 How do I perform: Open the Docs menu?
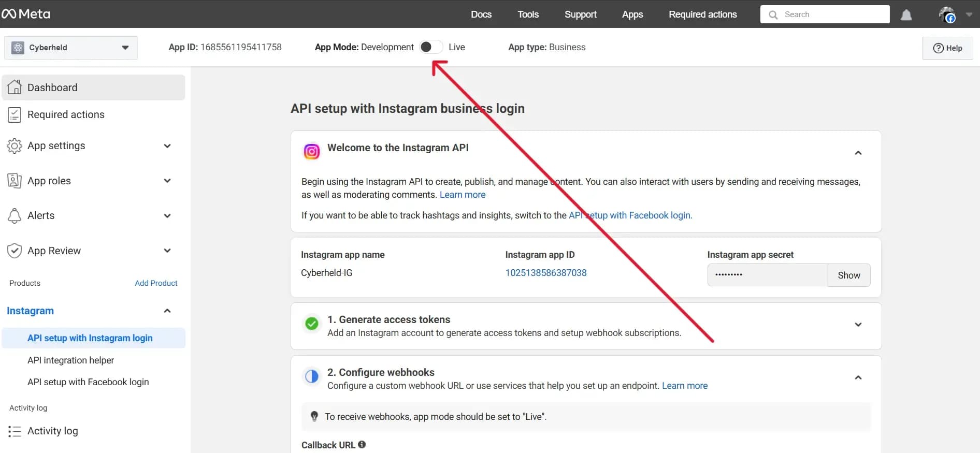click(481, 14)
